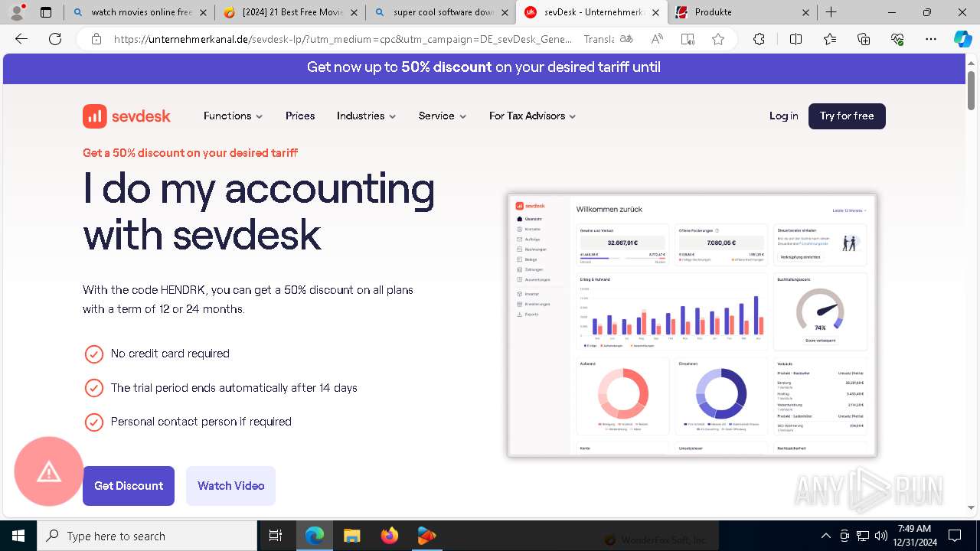
Task: Switch to the 'super cool software' tab
Action: point(439,12)
